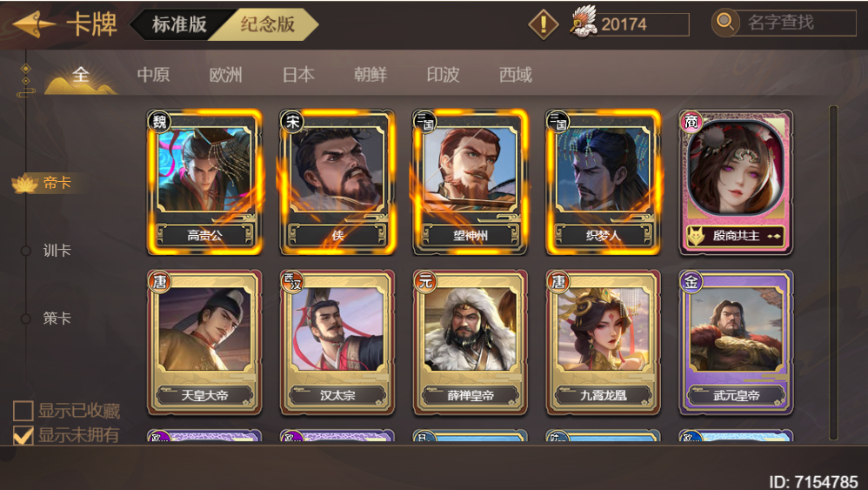The width and height of the screenshot is (868, 490).
Task: Click the magnifying glass search icon
Action: coord(725,23)
